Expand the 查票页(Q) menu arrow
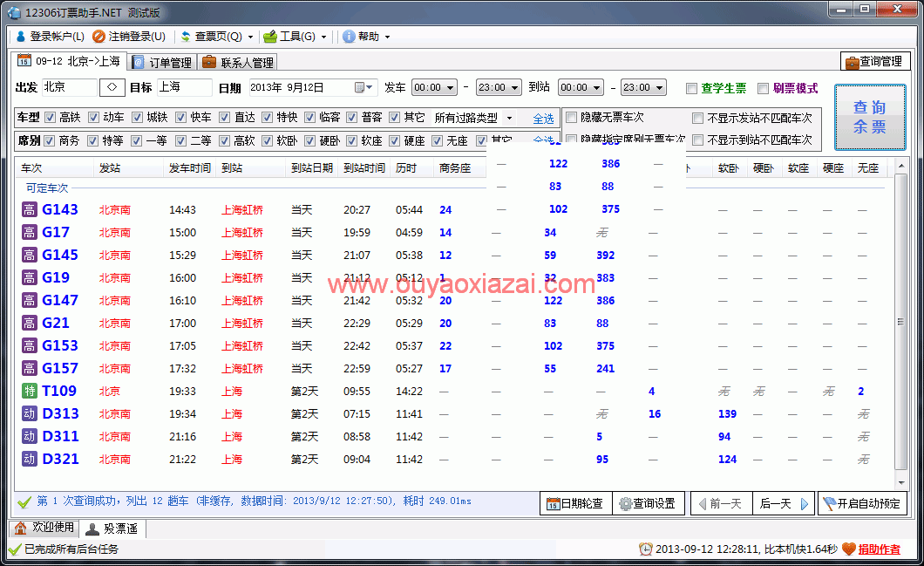 pos(250,37)
